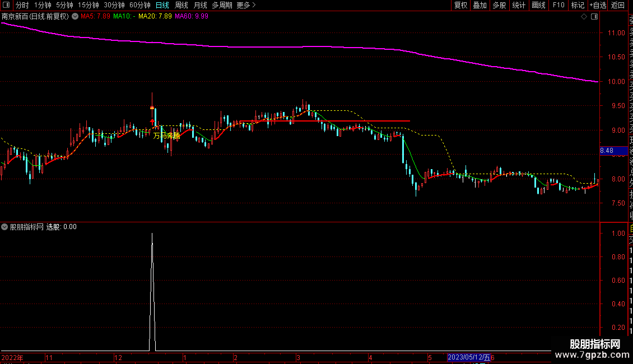Click the 叠加 overlay button
Screen dimensions: 633x364
[480, 5]
